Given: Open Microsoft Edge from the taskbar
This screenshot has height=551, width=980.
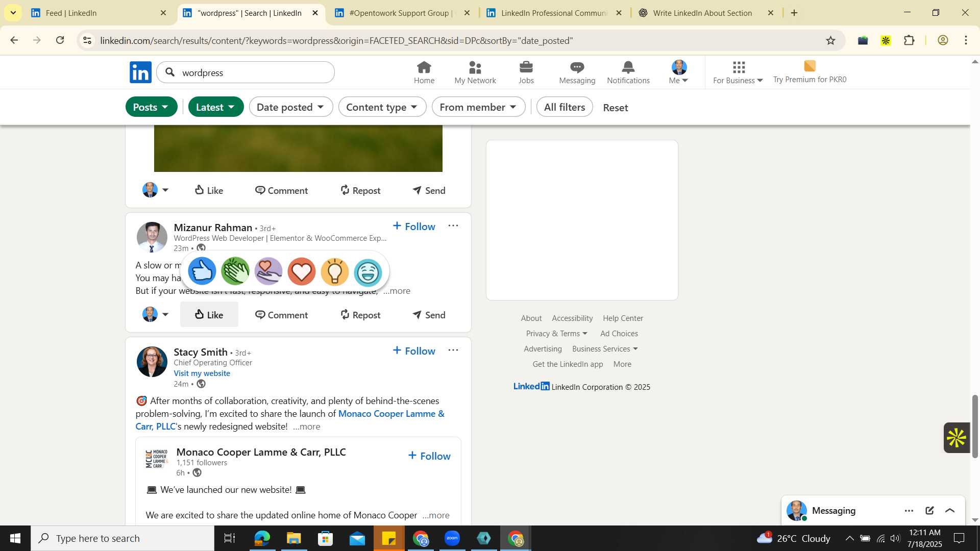Looking at the screenshot, I should pos(262,538).
